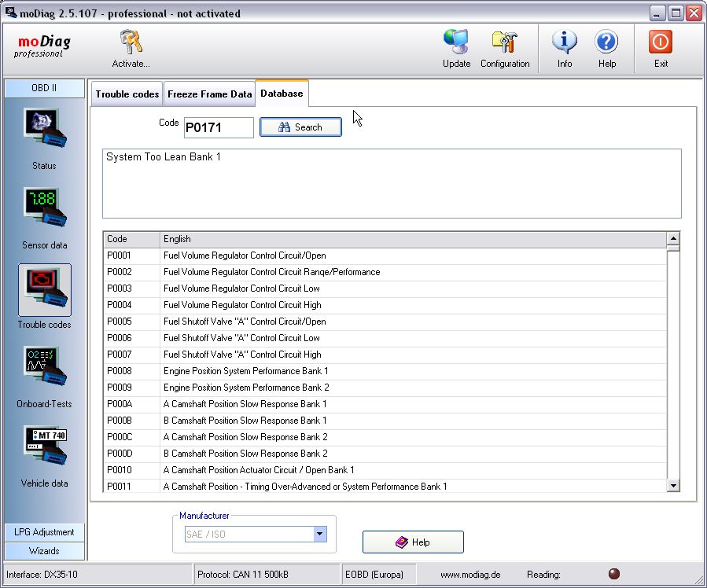Screen dimensions: 707x588
Task: Click the list scroll down arrow
Action: coord(673,485)
